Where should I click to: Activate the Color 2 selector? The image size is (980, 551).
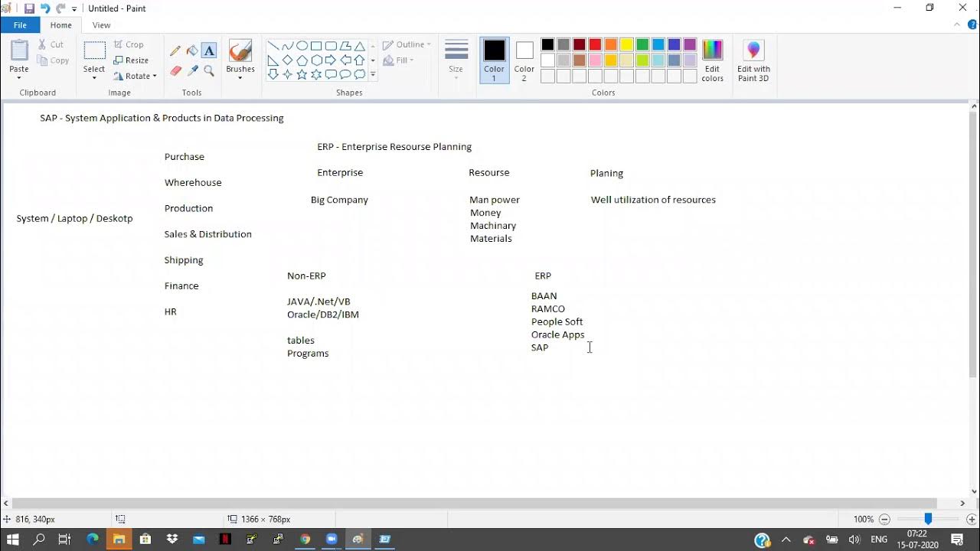tap(524, 60)
